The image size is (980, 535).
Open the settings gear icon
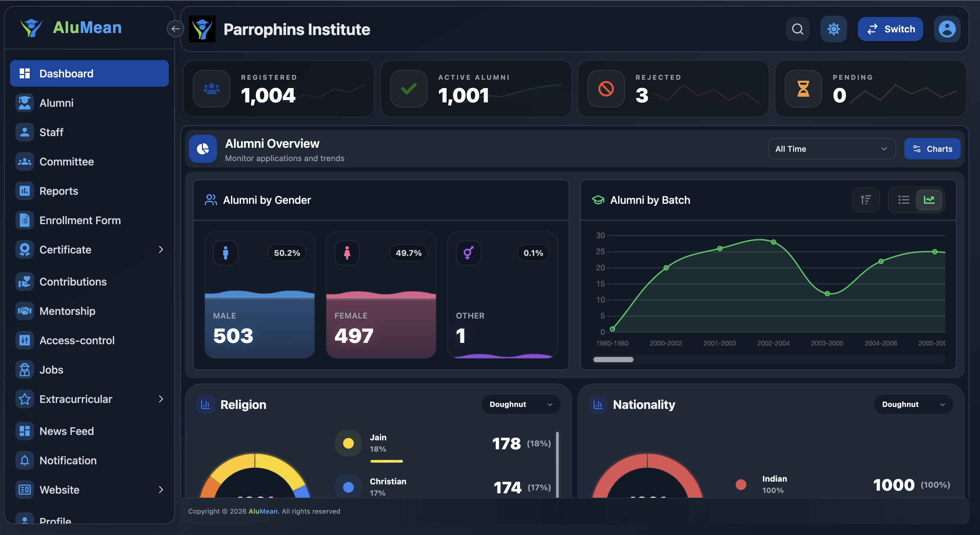tap(833, 29)
